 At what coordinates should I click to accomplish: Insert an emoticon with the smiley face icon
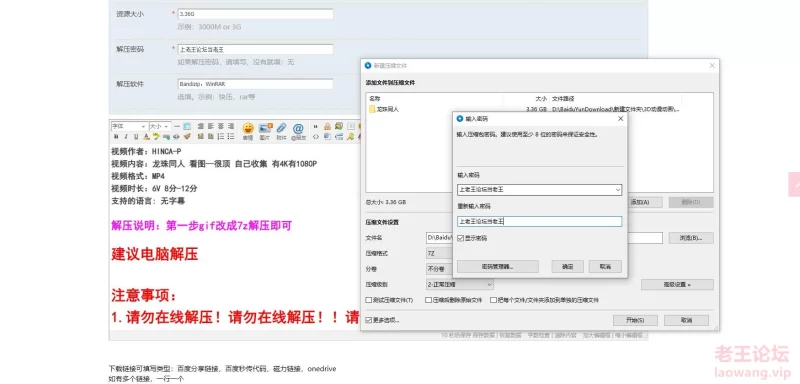pos(248,131)
